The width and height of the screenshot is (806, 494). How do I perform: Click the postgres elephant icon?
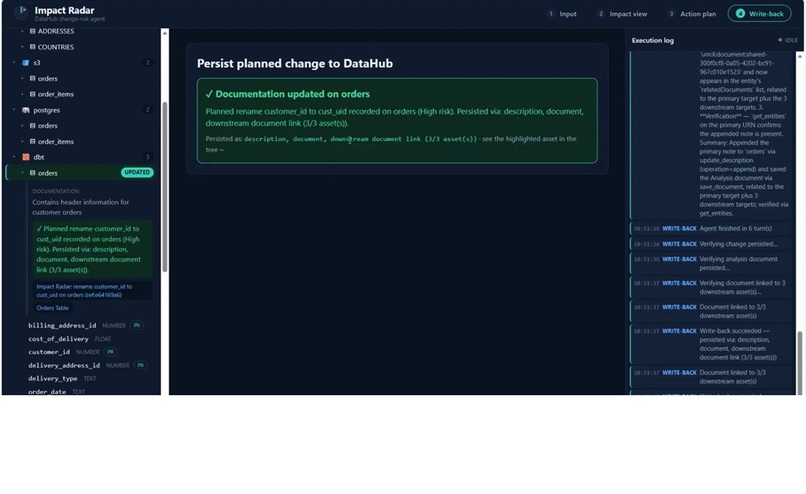(26, 110)
